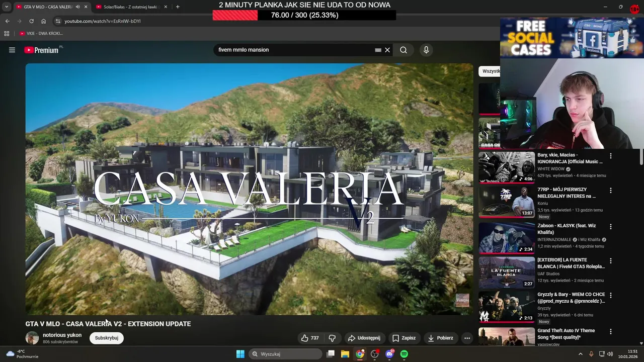This screenshot has height=362, width=644.
Task: Open options menu for GTA IV Theme
Action: [611, 331]
